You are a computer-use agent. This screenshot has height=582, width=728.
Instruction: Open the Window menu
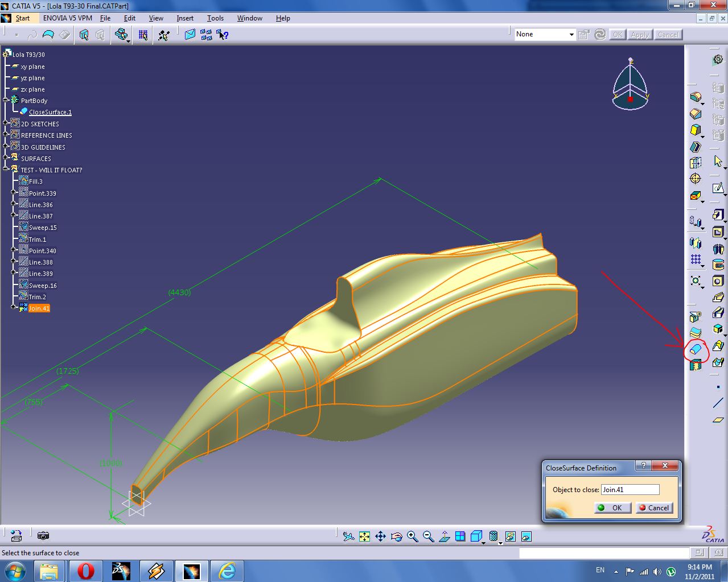click(x=250, y=18)
